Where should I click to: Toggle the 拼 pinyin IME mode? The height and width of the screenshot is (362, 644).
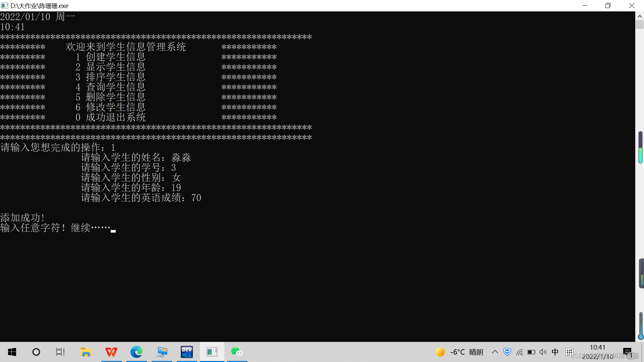pos(569,352)
